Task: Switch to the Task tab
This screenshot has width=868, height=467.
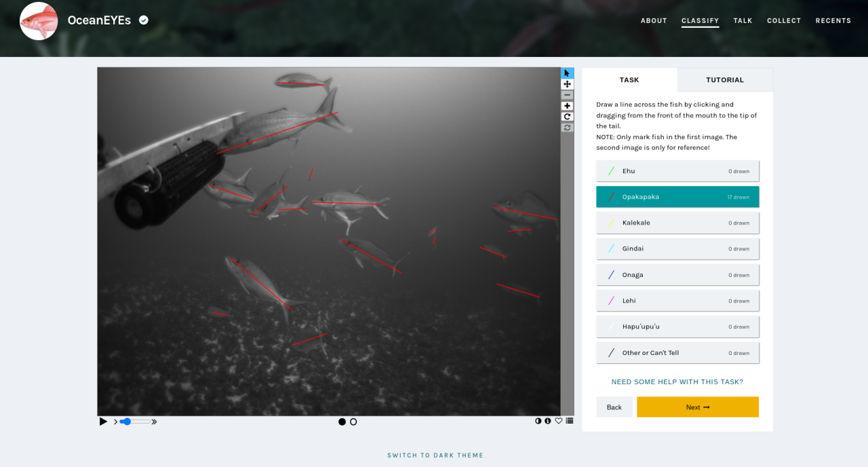Action: 629,79
